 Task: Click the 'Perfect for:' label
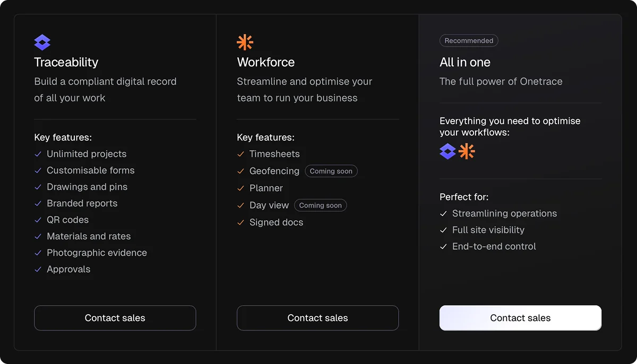[464, 197]
